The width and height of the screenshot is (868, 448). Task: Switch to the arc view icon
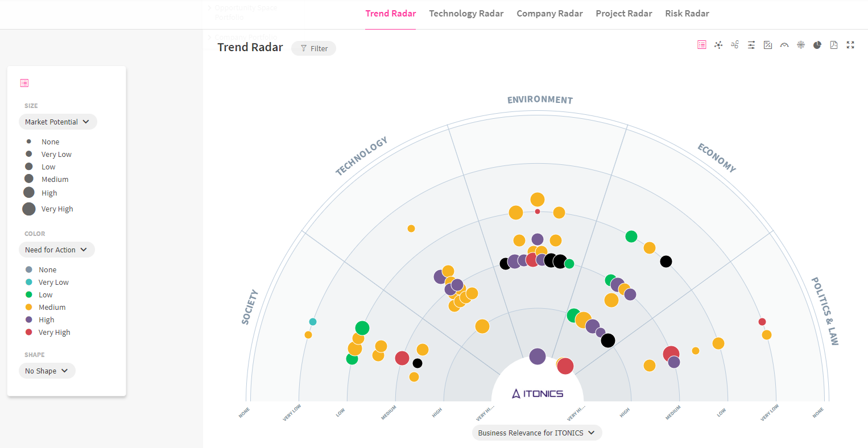pos(784,44)
